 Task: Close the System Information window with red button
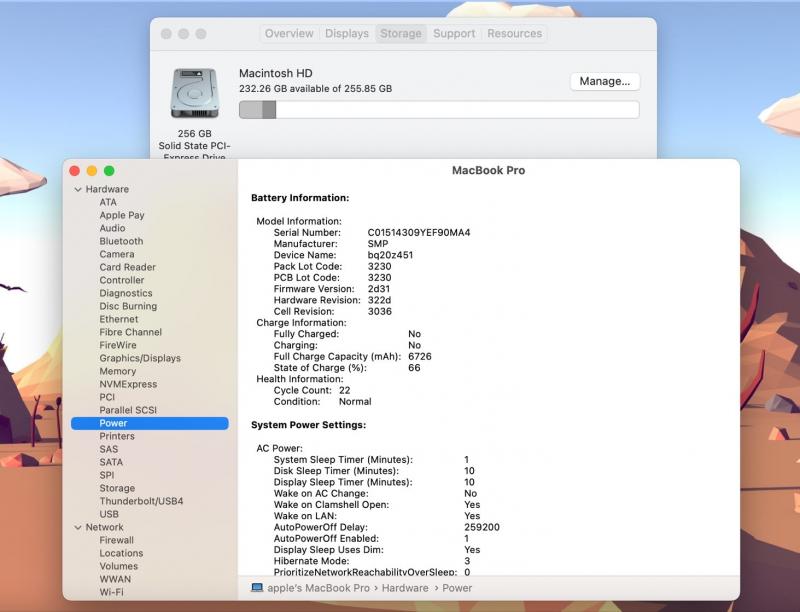(x=74, y=171)
